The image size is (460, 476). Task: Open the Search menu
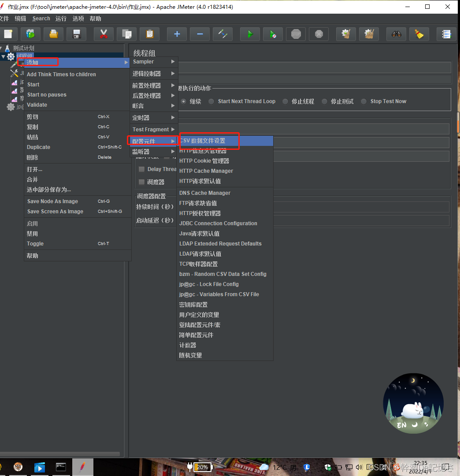tap(41, 19)
